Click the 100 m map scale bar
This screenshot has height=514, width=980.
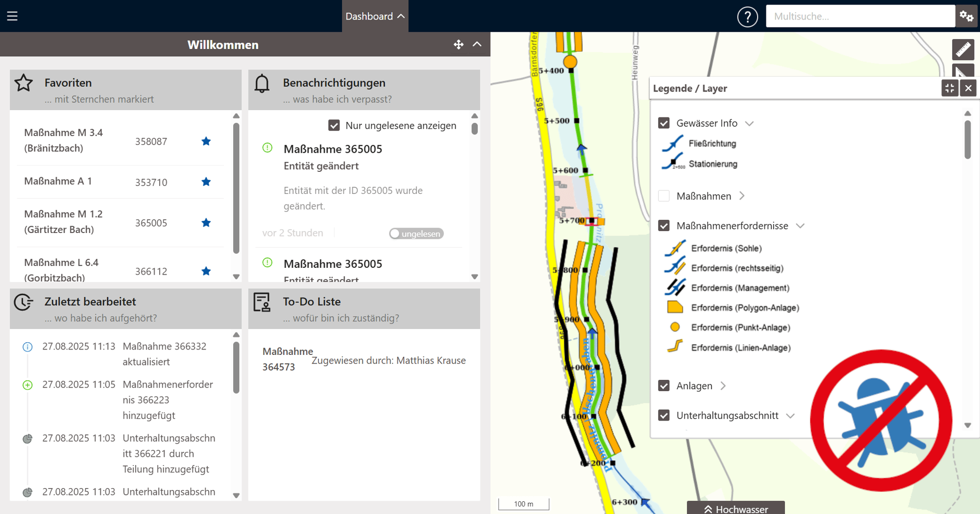click(523, 504)
